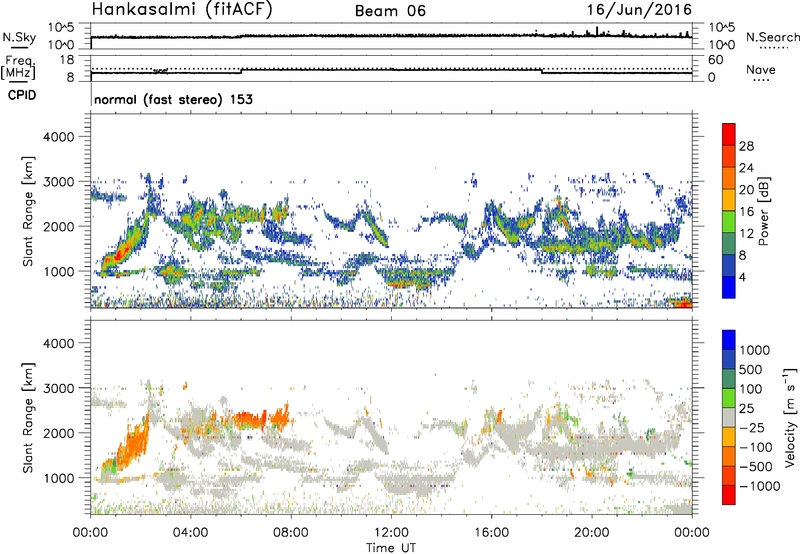Click the '3000' tick of the velocity panel

click(59, 388)
